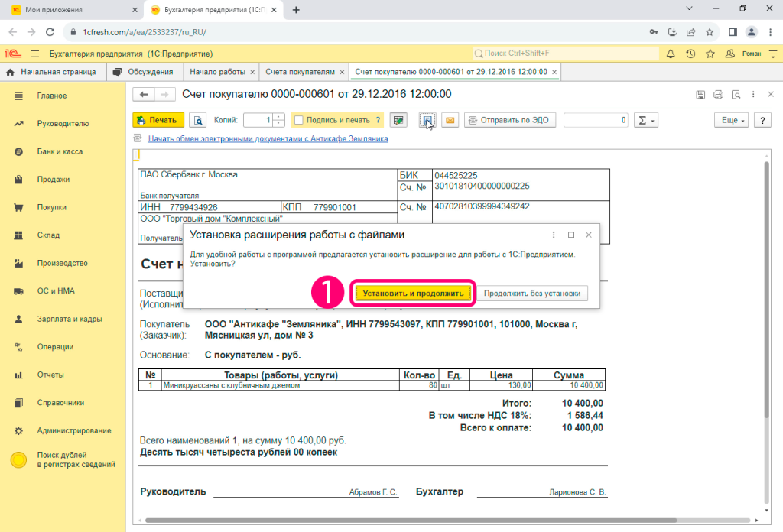Open dialog three-dot options menu
The image size is (783, 532).
[554, 235]
